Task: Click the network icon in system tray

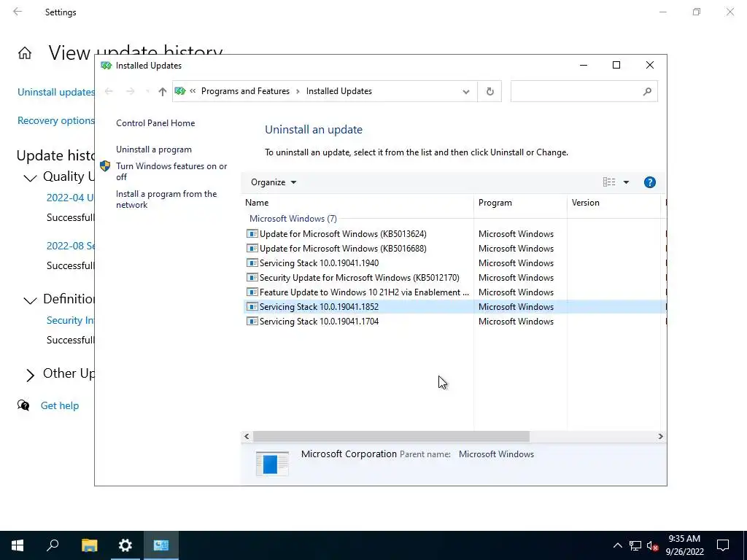Action: click(x=635, y=545)
